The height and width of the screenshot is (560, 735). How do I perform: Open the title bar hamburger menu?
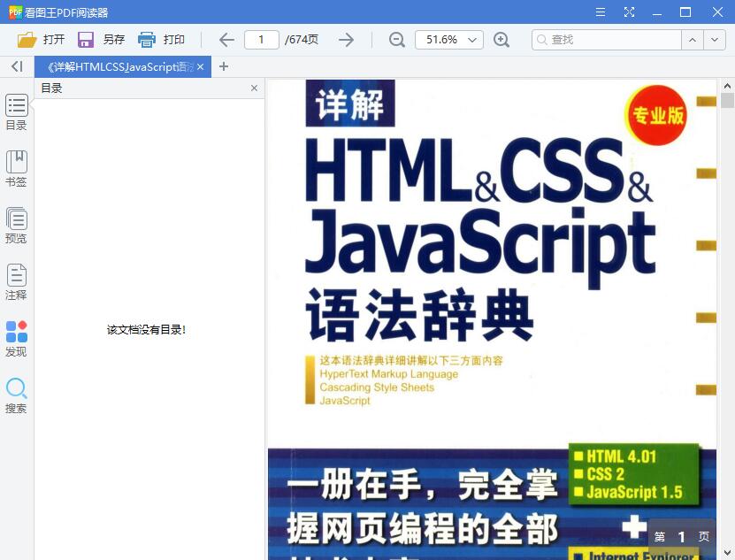(x=601, y=12)
